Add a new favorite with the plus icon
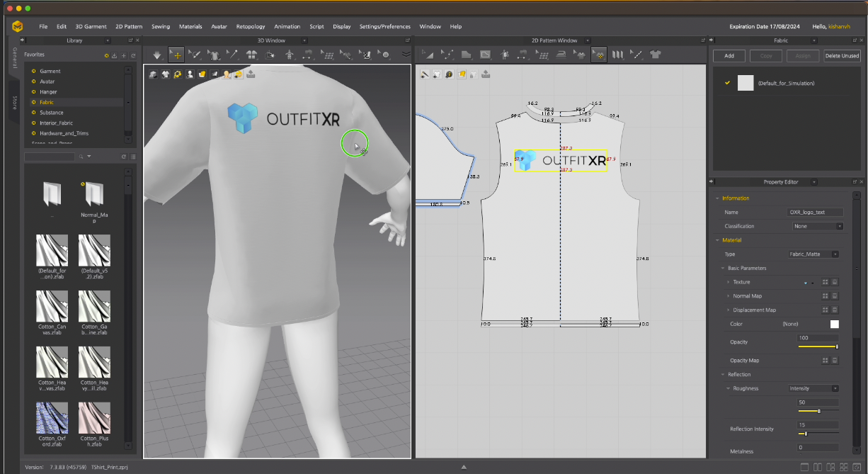The width and height of the screenshot is (868, 474). 124,55
